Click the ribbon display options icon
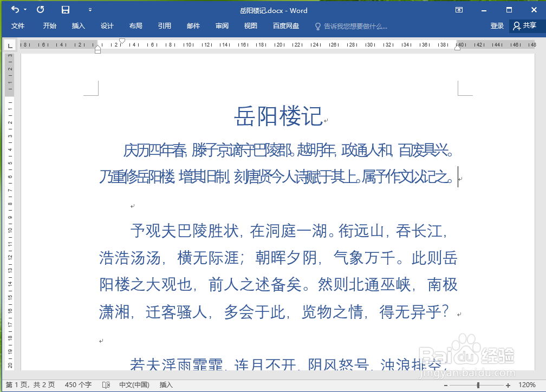Screen dimensions: 546x392 [459, 9]
